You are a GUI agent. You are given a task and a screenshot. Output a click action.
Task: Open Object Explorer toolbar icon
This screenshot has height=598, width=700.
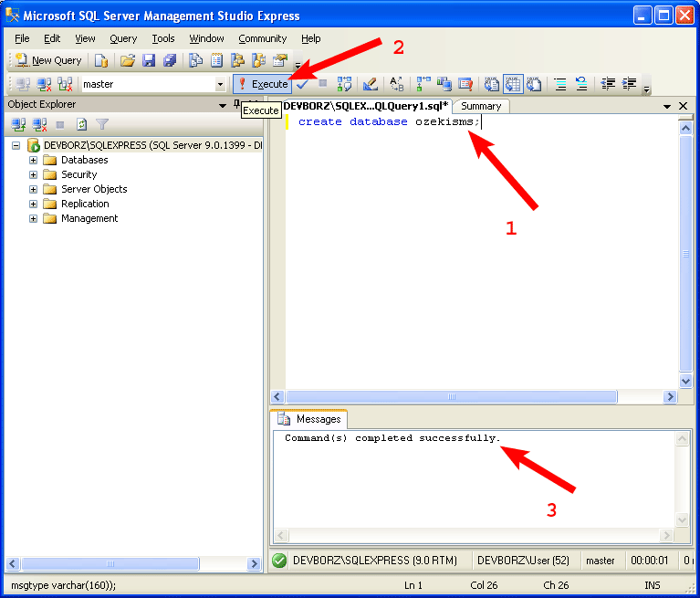(x=237, y=60)
